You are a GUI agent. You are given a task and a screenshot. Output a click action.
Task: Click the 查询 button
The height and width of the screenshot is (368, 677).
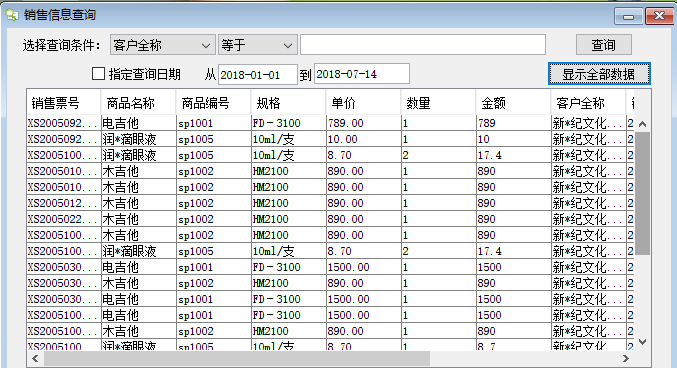point(603,45)
